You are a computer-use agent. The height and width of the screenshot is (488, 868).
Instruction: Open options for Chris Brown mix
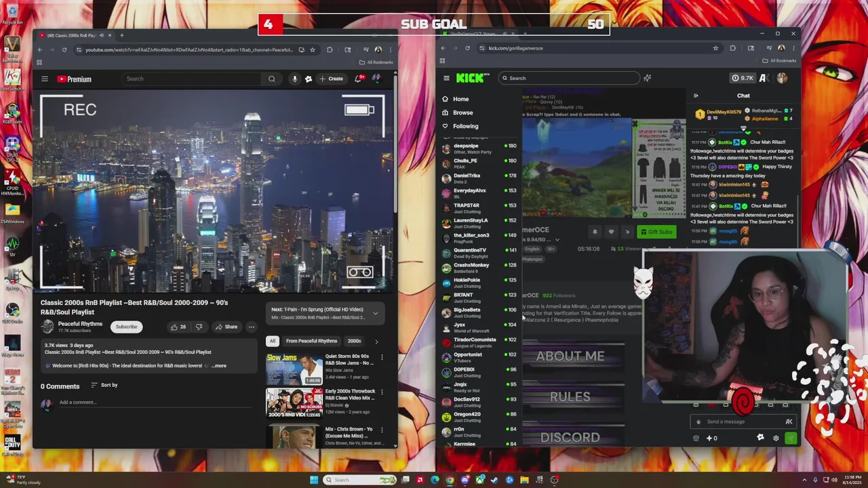382,430
